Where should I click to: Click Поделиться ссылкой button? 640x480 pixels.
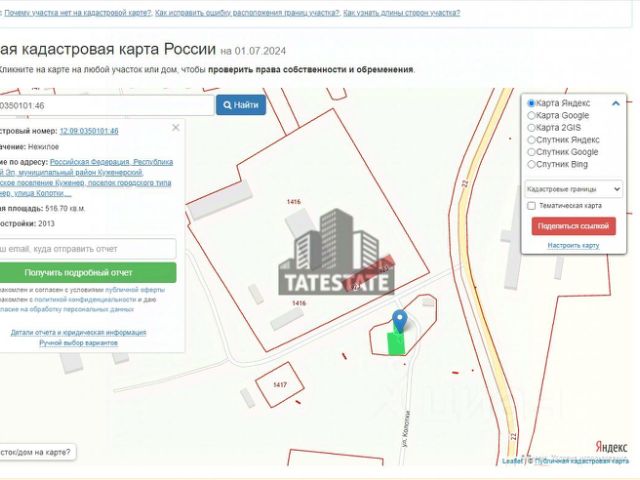(x=573, y=226)
